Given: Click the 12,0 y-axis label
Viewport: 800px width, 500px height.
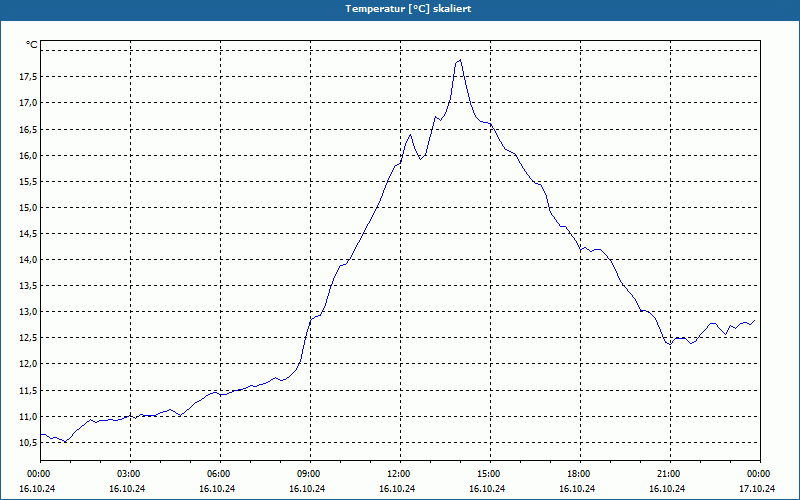Looking at the screenshot, I should click(x=27, y=364).
